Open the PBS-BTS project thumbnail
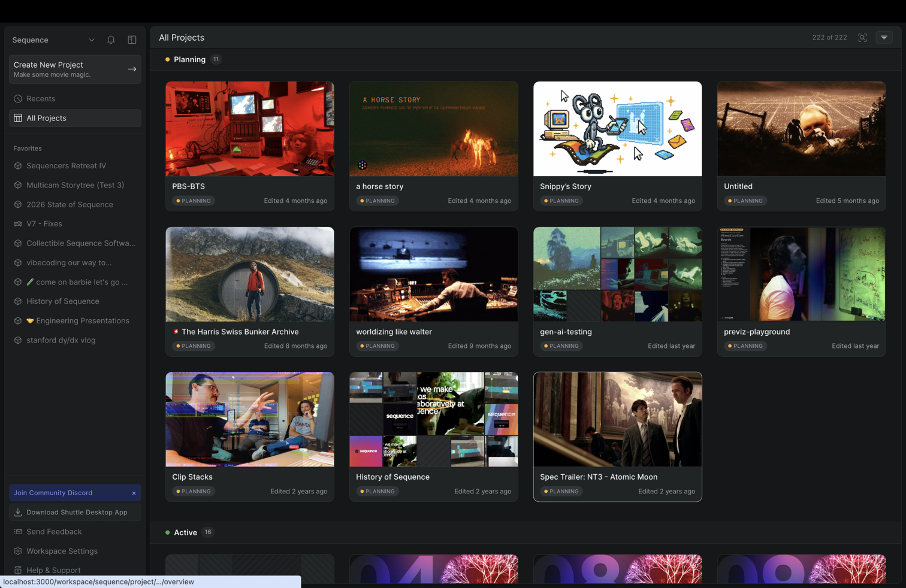Viewport: 906px width, 588px height. pos(250,129)
